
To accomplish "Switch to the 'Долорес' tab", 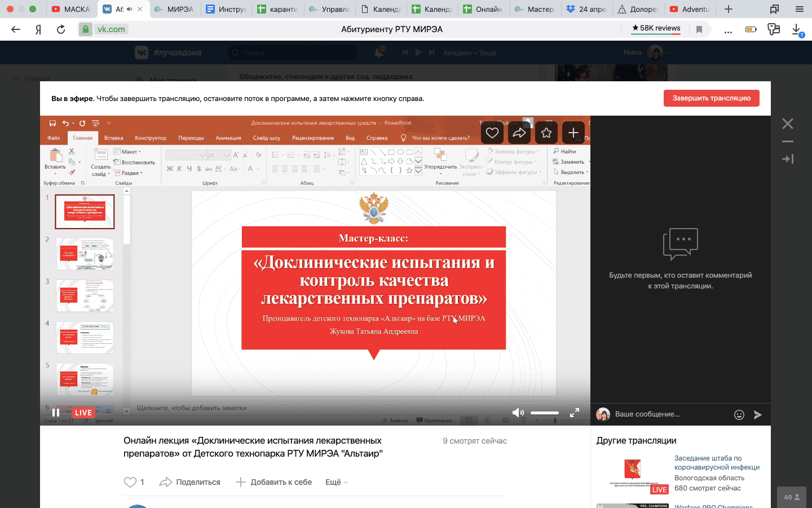I will (638, 9).
